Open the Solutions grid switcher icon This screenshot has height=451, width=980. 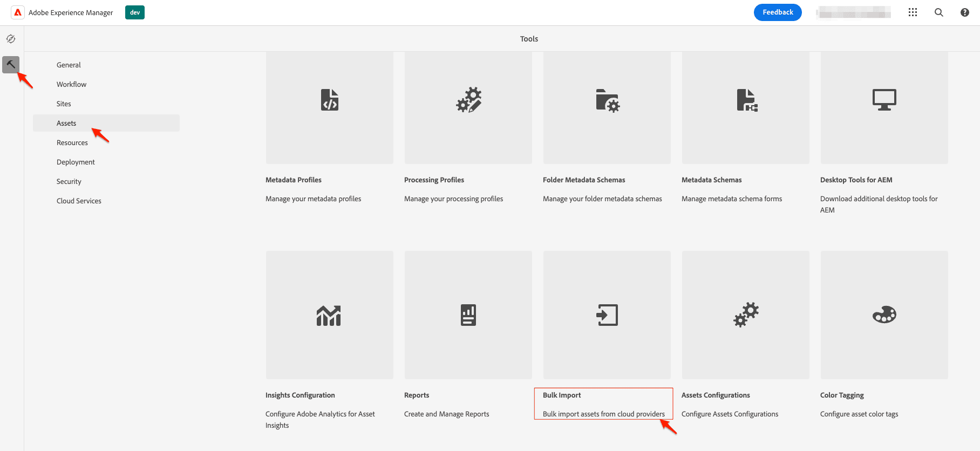(913, 12)
